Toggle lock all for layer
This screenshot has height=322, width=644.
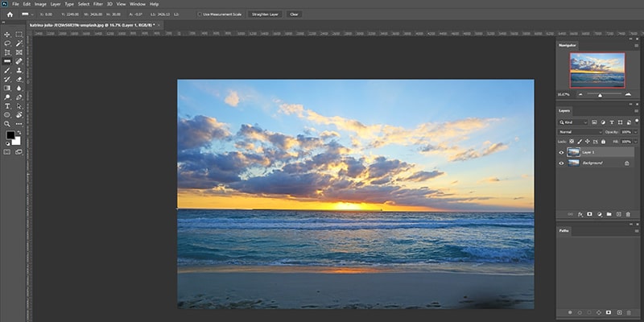(x=603, y=142)
